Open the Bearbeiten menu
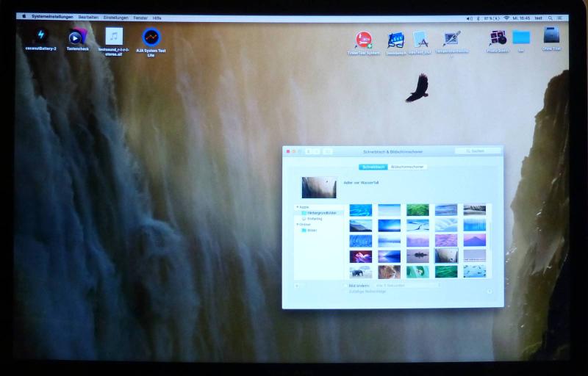 click(x=88, y=18)
